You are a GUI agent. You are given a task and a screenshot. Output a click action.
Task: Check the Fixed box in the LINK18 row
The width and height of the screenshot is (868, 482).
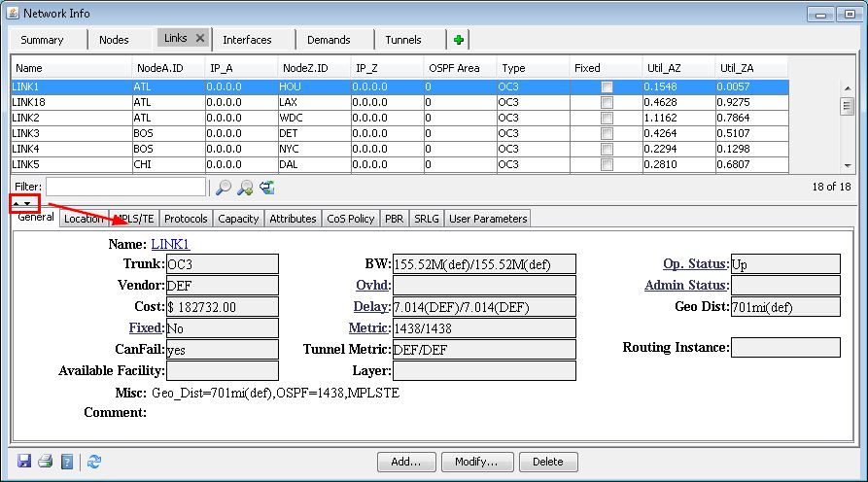[607, 102]
